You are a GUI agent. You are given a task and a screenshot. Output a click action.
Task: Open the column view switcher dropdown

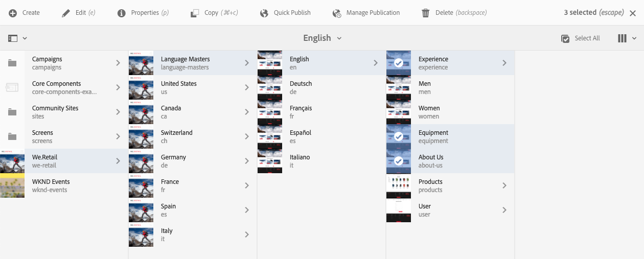click(627, 38)
